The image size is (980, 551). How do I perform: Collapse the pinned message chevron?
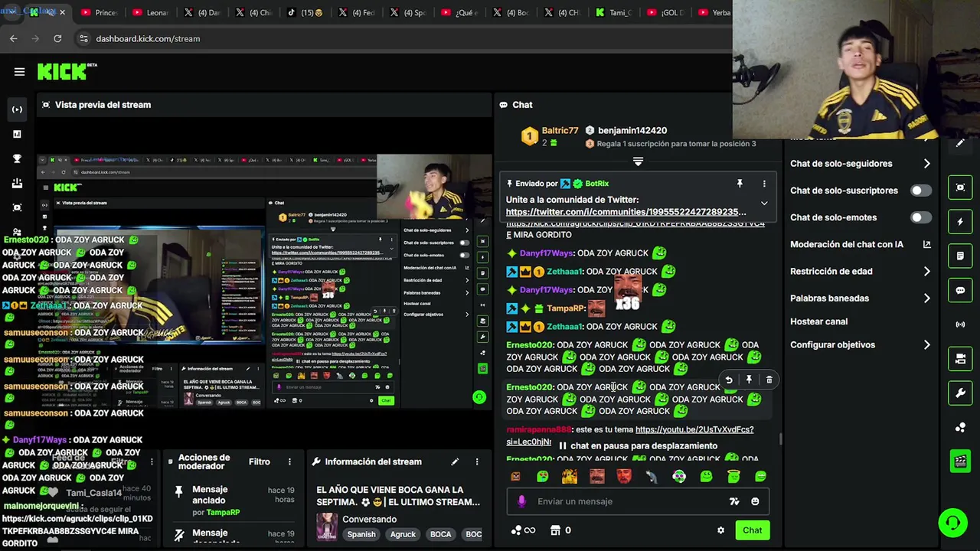(x=764, y=203)
